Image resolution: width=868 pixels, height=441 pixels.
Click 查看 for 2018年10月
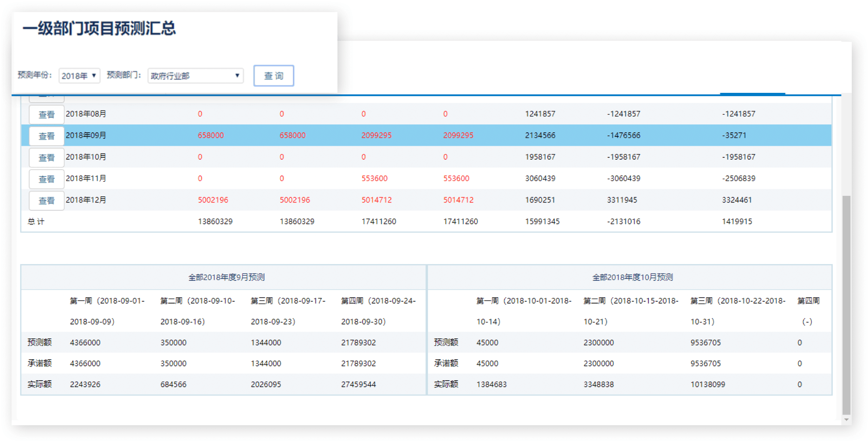46,158
